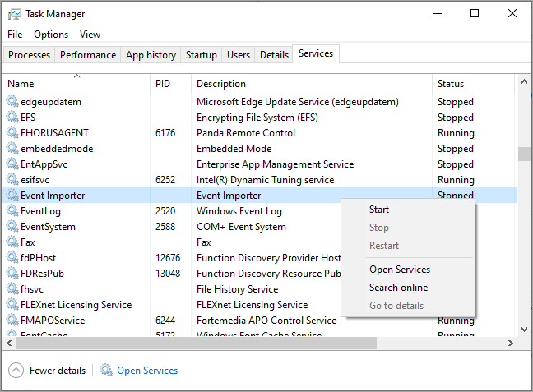
Task: Select the FLEXnet Licensing Service row
Action: (x=76, y=305)
